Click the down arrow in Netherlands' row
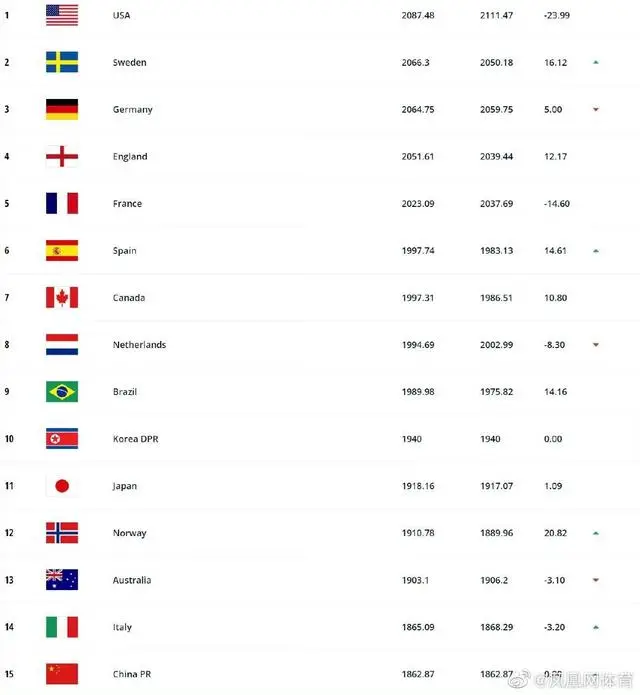Image resolution: width=640 pixels, height=695 pixels. click(595, 345)
